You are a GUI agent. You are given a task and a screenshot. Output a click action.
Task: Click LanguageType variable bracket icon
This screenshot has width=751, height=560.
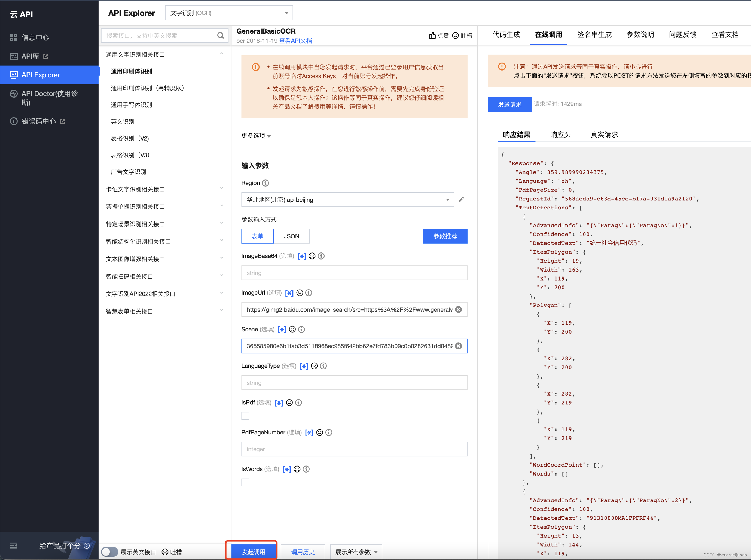(x=304, y=366)
